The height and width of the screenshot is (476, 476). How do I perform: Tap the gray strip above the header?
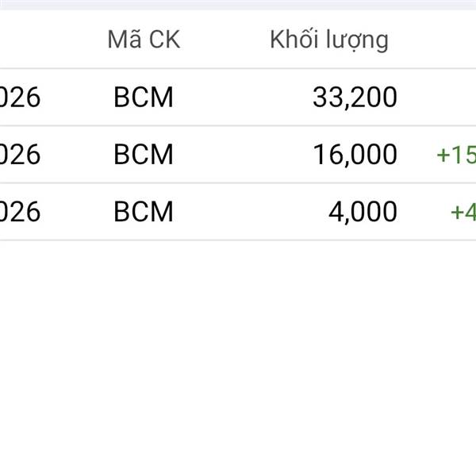[x=238, y=4]
